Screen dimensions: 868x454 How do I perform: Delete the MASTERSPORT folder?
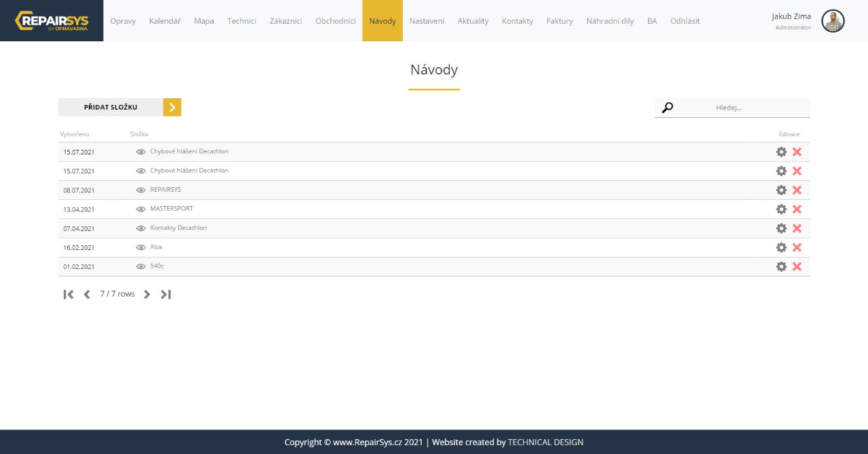click(x=797, y=209)
